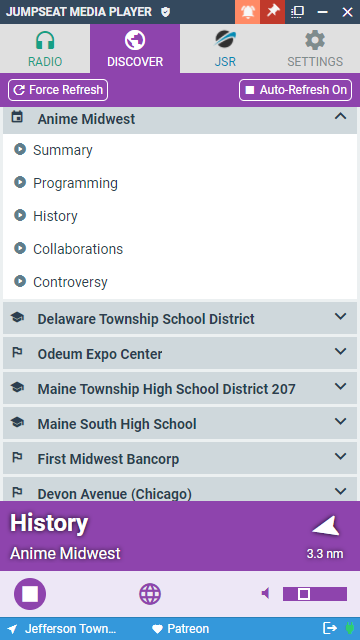
Task: Click the orange alarm bell icon
Action: (247, 12)
